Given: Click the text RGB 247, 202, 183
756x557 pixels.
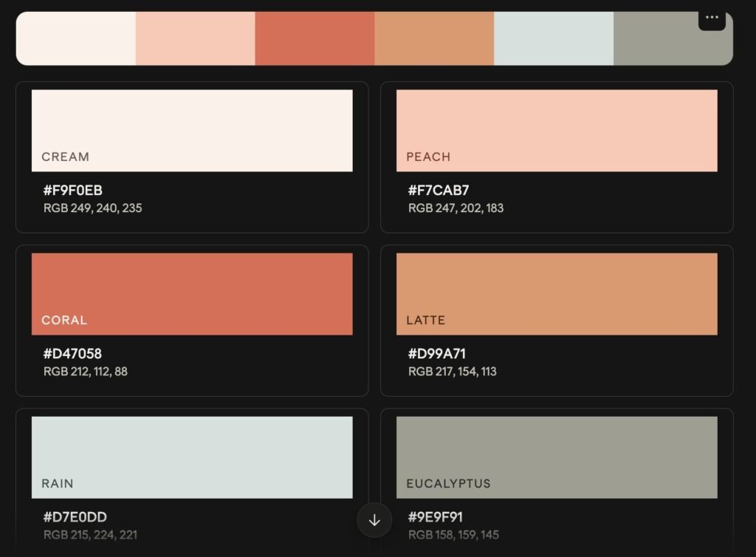Looking at the screenshot, I should coord(456,208).
